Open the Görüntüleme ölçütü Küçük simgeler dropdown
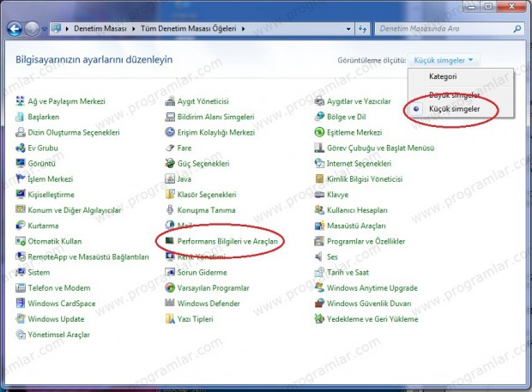The image size is (532, 392). pos(444,60)
